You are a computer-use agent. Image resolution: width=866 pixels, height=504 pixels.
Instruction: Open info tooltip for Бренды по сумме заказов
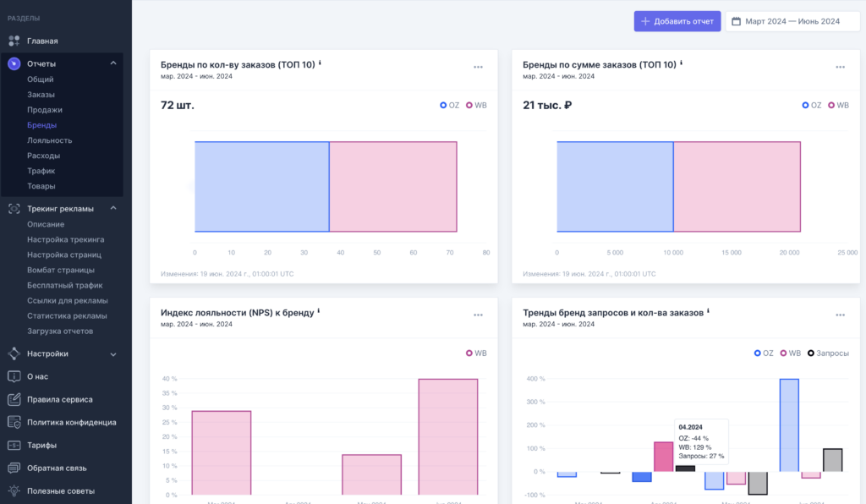pyautogui.click(x=681, y=63)
